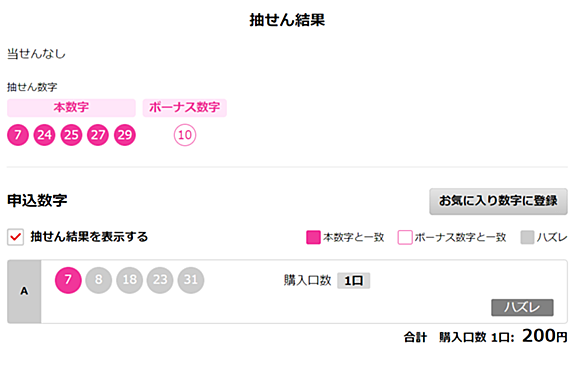Viewport: 586px width, 368px height.
Task: Click the gray ハズレ legend swatch
Action: pos(527,237)
